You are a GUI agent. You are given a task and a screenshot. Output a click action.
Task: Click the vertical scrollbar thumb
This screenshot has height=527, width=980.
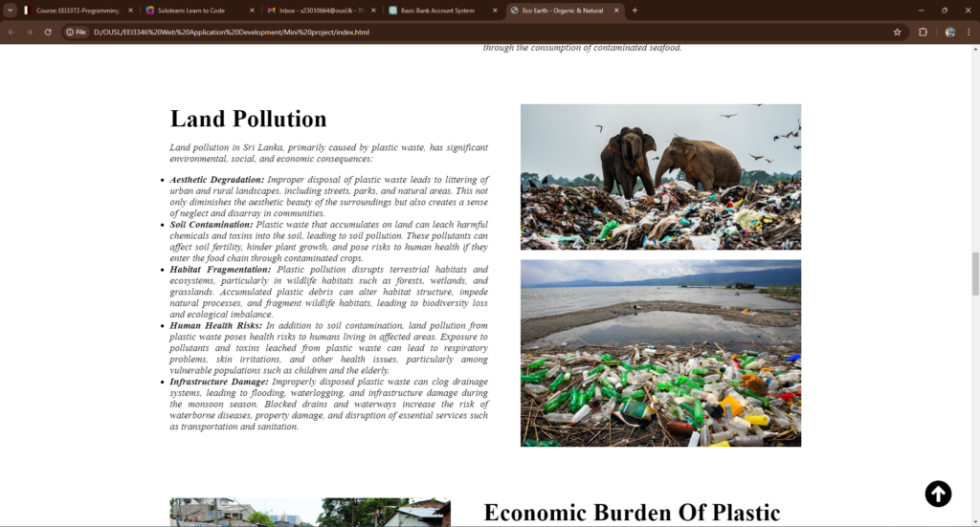975,274
